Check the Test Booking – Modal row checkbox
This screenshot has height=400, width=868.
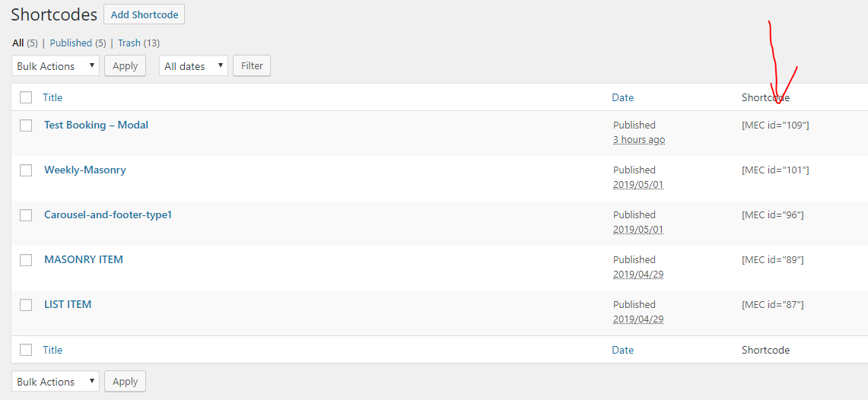(x=26, y=125)
